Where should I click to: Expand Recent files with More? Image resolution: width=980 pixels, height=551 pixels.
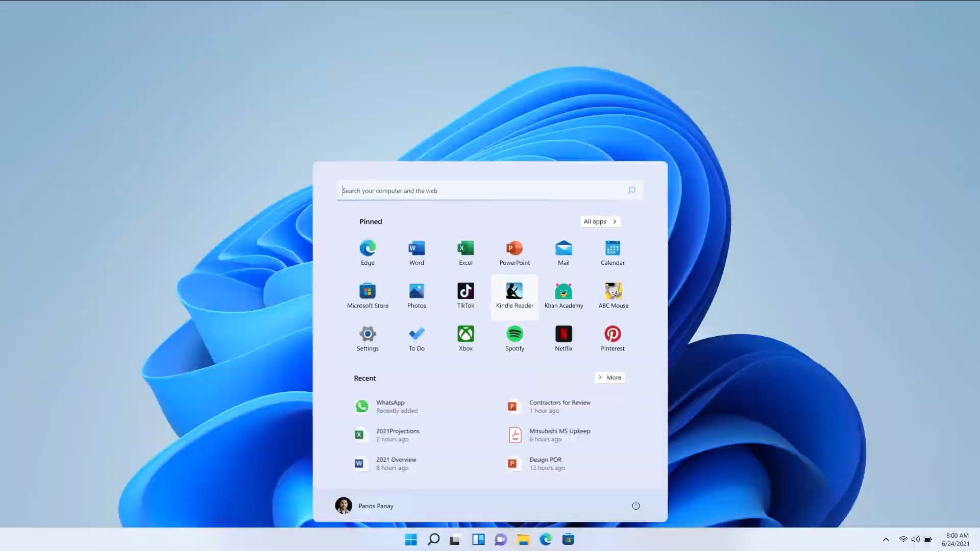pyautogui.click(x=610, y=378)
